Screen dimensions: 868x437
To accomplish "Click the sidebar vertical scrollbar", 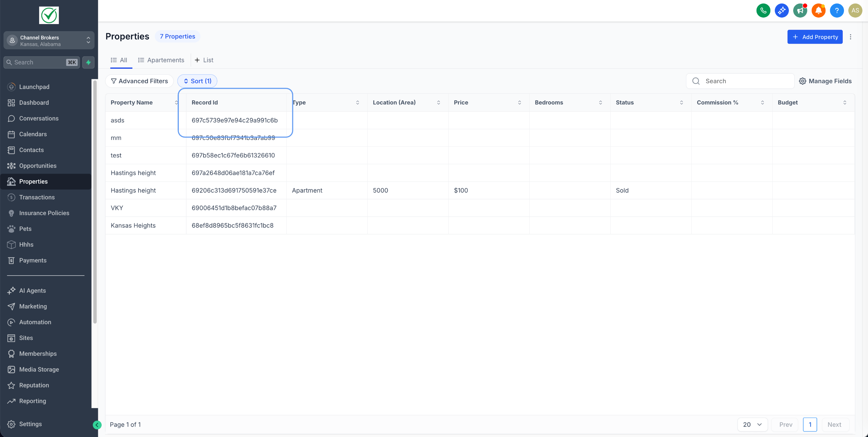I will pos(95,202).
